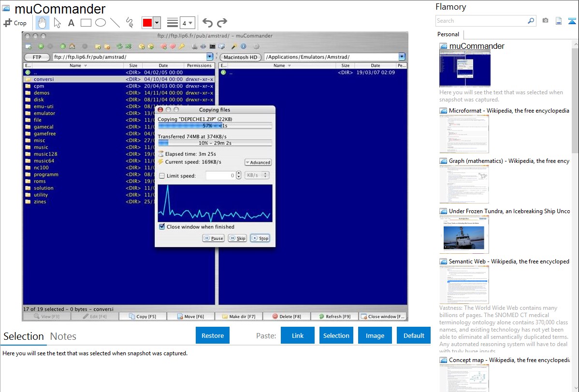Paste as Image
The width and height of the screenshot is (579, 392).
tap(375, 335)
